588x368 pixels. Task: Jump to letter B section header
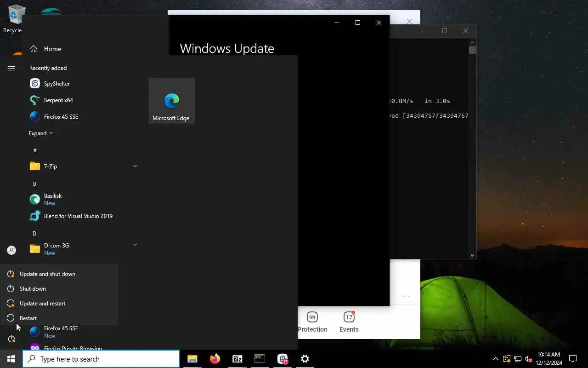click(34, 184)
